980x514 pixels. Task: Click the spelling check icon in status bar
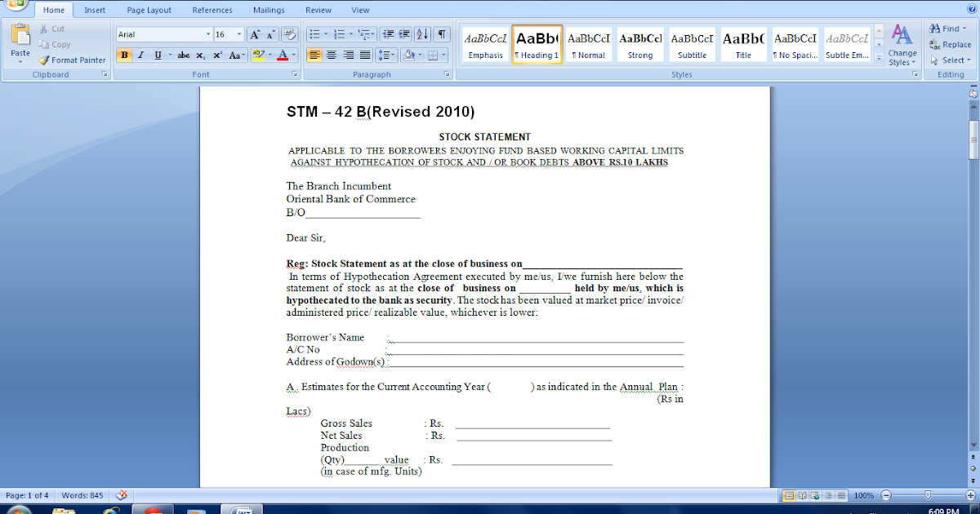click(x=121, y=495)
